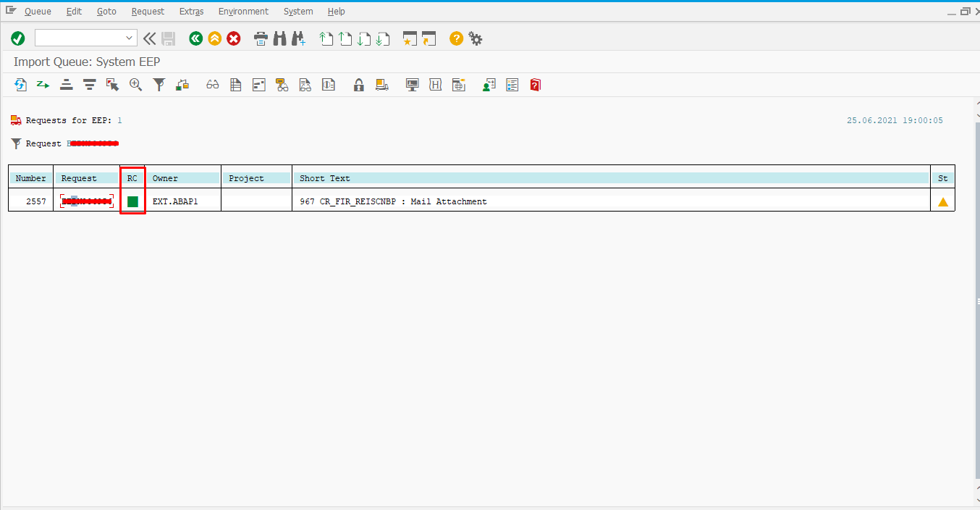The height and width of the screenshot is (510, 980).
Task: Click the Filter funnel icon
Action: pyautogui.click(x=159, y=85)
